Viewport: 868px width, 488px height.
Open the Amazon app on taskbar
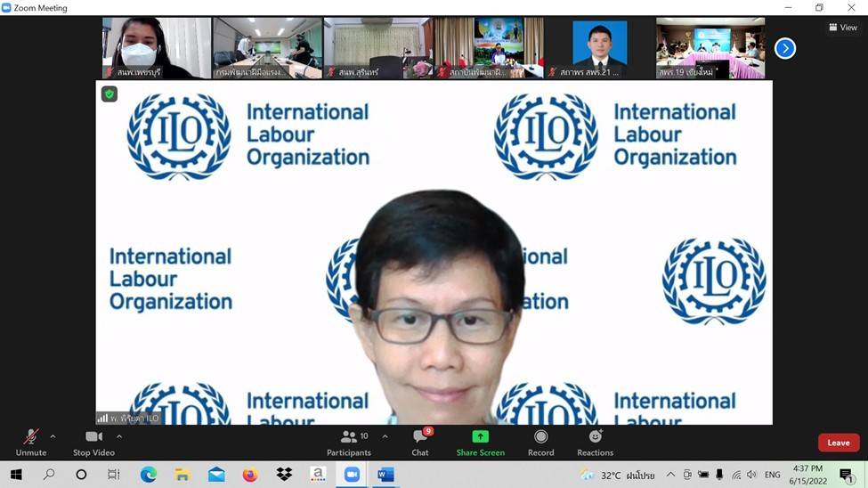pos(318,475)
